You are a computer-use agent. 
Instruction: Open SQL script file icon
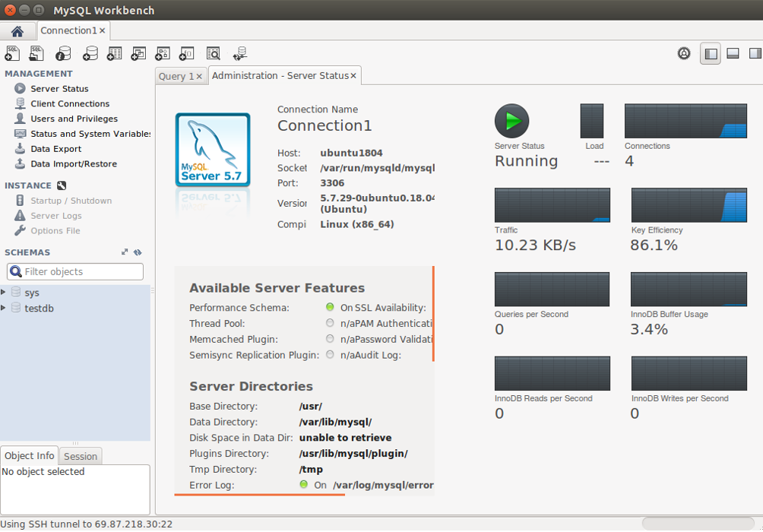point(36,53)
